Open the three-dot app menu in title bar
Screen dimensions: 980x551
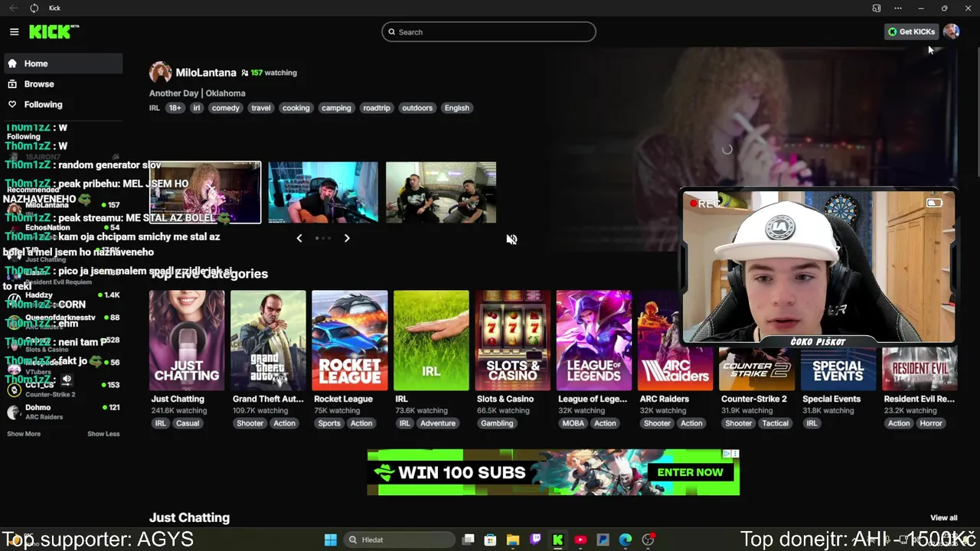pos(898,8)
